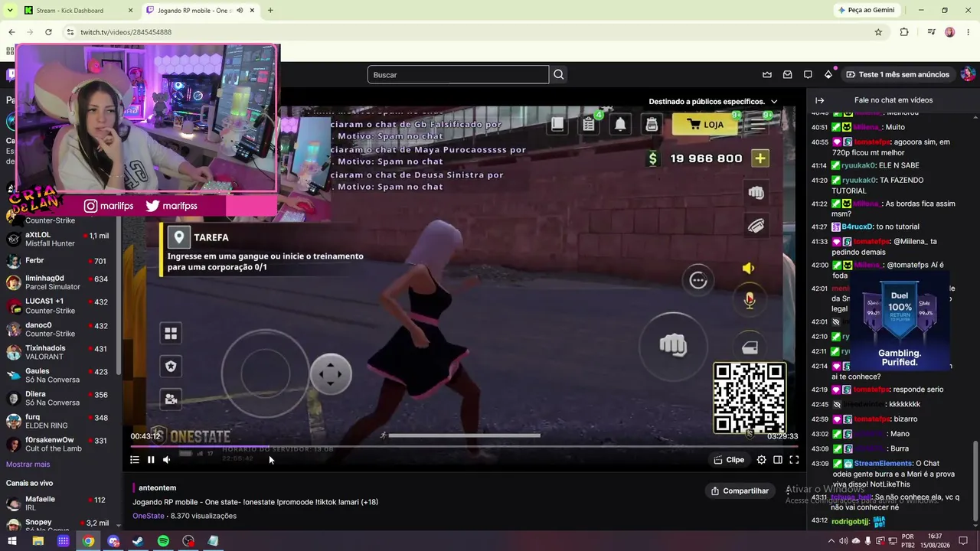Seek on the video progress bar
The image size is (980, 551).
pos(464,446)
